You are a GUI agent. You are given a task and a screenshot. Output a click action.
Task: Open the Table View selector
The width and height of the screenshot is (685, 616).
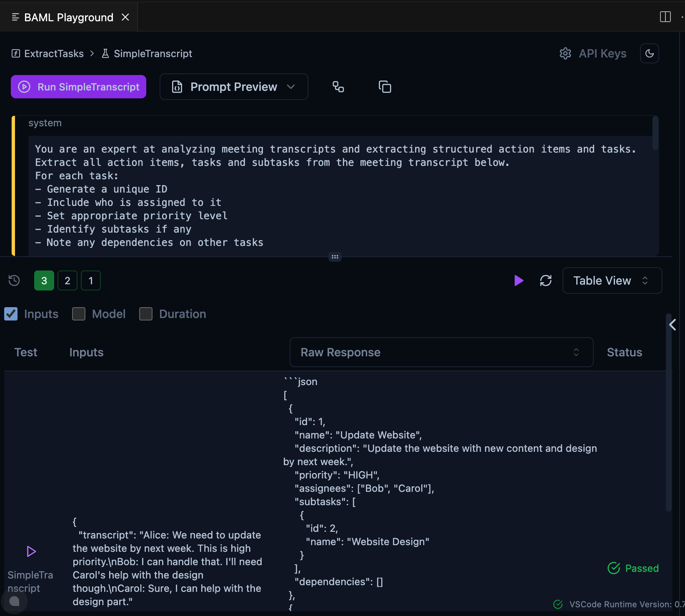pos(612,280)
